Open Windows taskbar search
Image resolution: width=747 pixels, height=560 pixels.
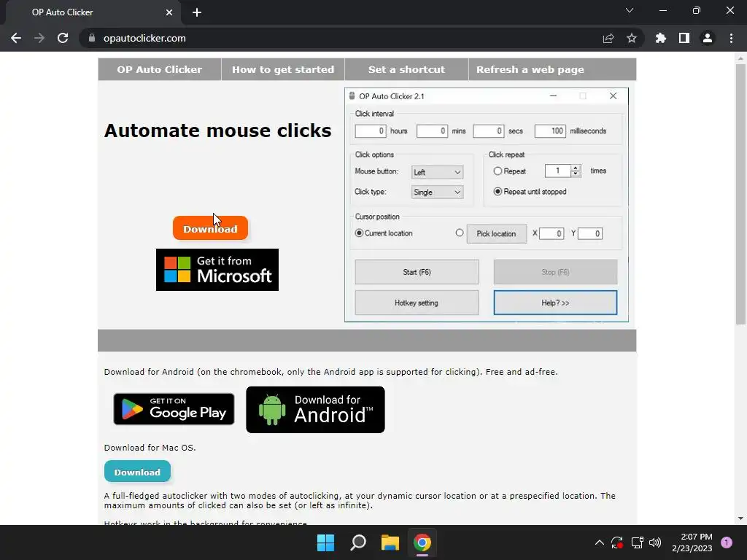pos(357,542)
